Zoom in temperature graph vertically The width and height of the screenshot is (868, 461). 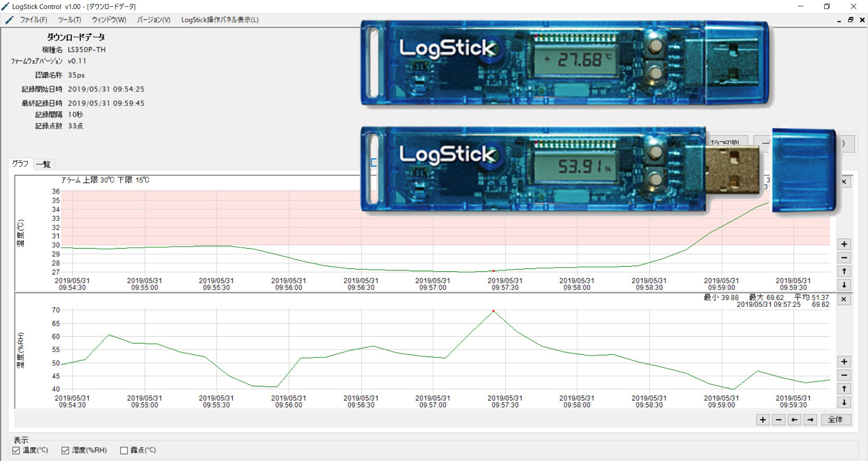point(844,245)
